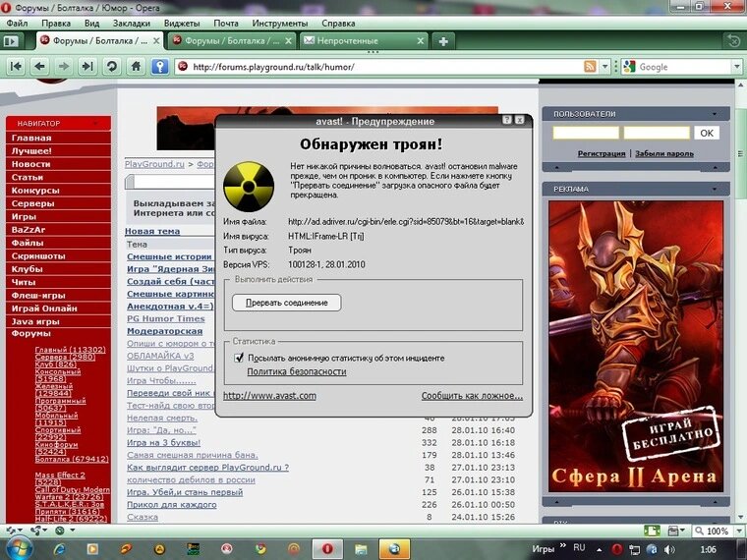Click the Chrome icon in taskbar
Screen dimensions: 747x560
(260, 549)
